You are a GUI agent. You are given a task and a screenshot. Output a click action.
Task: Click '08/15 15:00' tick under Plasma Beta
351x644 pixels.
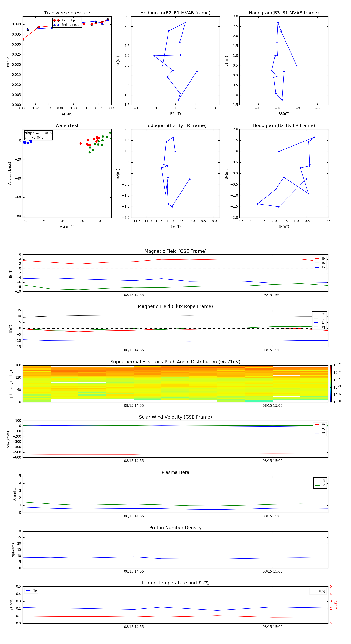point(273,516)
